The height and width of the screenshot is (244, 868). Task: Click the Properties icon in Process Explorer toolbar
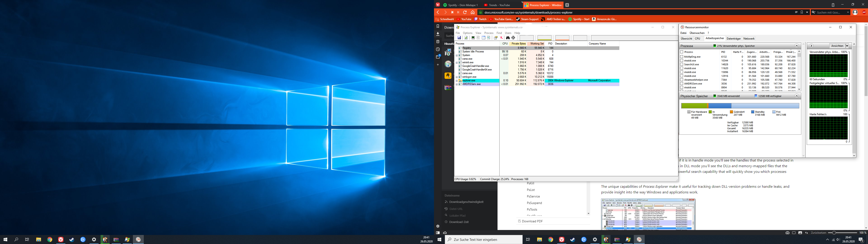[x=496, y=38]
